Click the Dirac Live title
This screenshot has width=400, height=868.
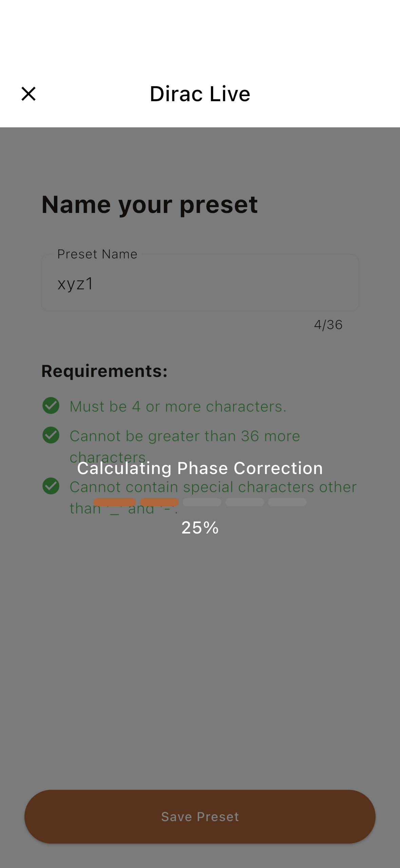(x=200, y=94)
